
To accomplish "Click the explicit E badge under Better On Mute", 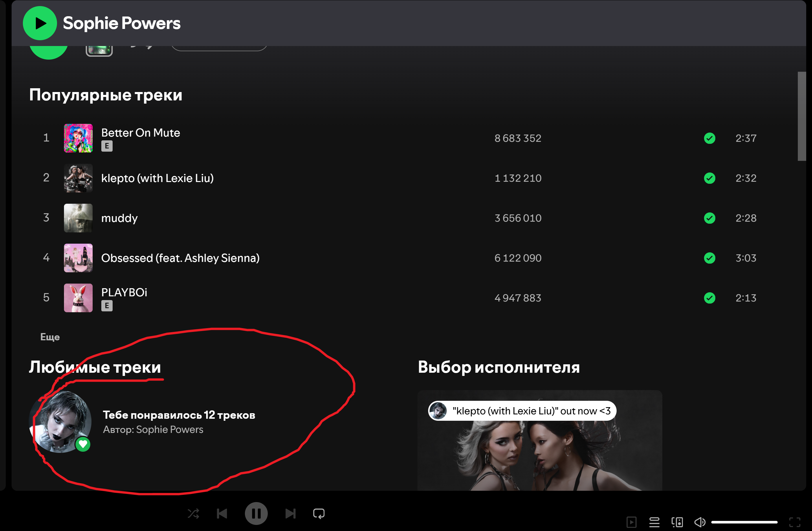I will [x=107, y=146].
